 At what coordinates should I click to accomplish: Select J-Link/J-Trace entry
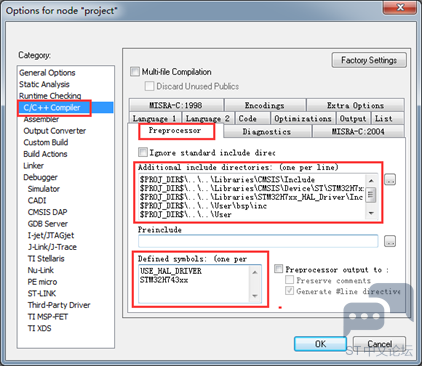pyautogui.click(x=52, y=247)
